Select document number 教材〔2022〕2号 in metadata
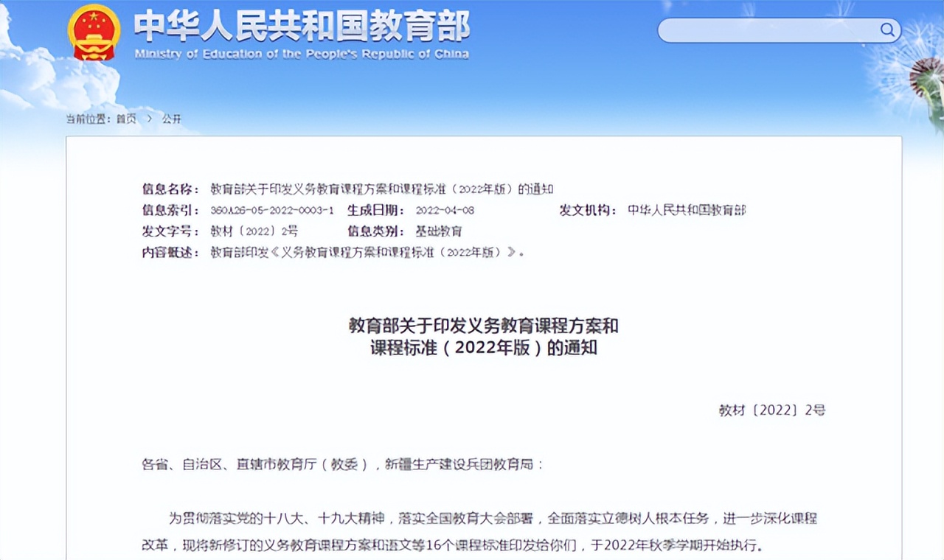Image resolution: width=944 pixels, height=560 pixels. point(254,231)
